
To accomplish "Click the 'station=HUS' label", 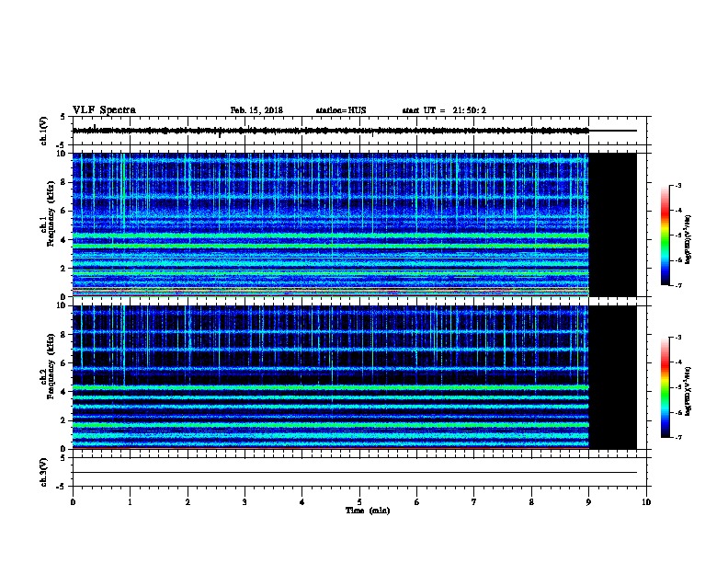I will coord(341,110).
